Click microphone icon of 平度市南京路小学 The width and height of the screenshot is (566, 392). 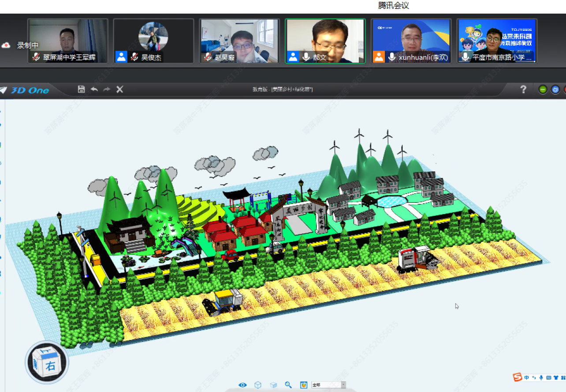pyautogui.click(x=465, y=57)
